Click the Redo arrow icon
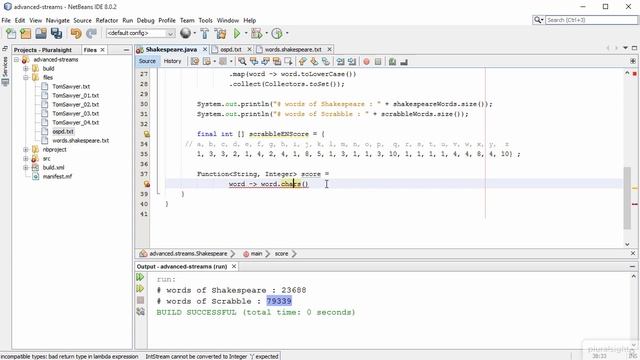Image resolution: width=640 pixels, height=360 pixels. click(91, 33)
